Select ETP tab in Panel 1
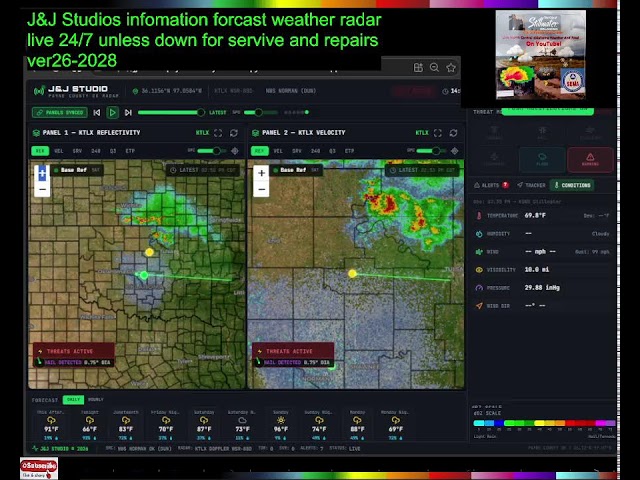Viewport: 640px width, 480px height. pyautogui.click(x=130, y=151)
